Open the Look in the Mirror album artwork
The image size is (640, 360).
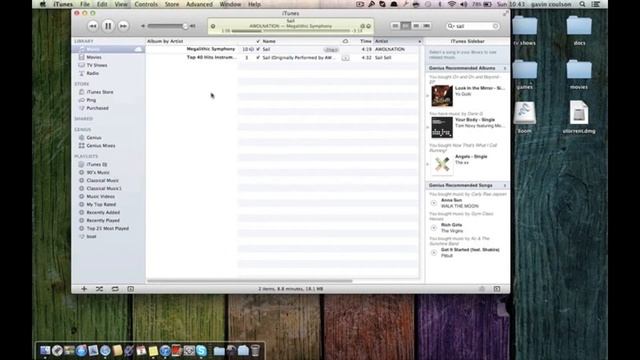442,96
